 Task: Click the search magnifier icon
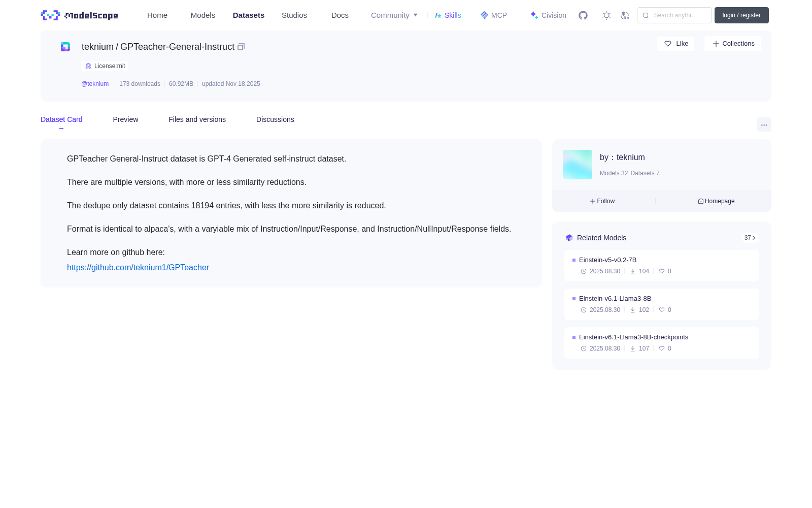click(646, 15)
